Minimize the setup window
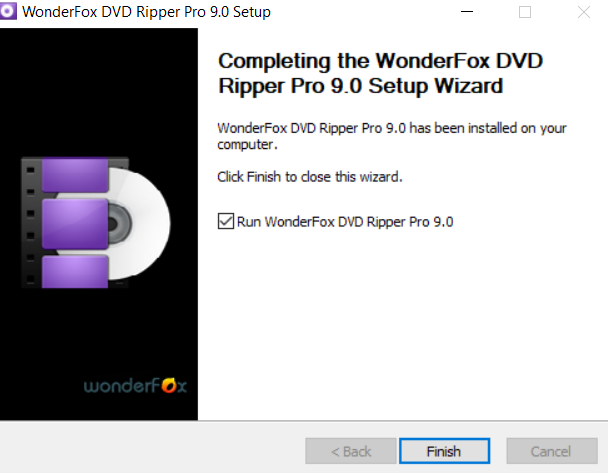608x473 pixels. pos(467,12)
